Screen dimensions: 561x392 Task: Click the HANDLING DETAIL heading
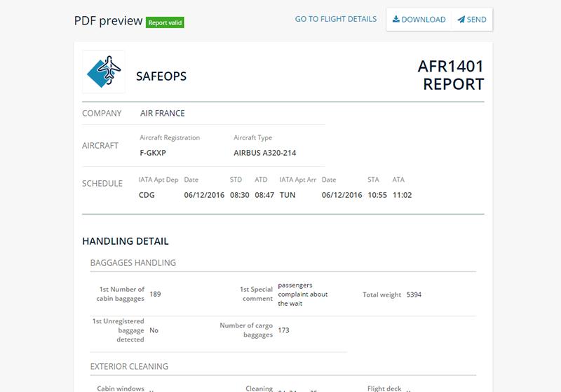pos(126,241)
